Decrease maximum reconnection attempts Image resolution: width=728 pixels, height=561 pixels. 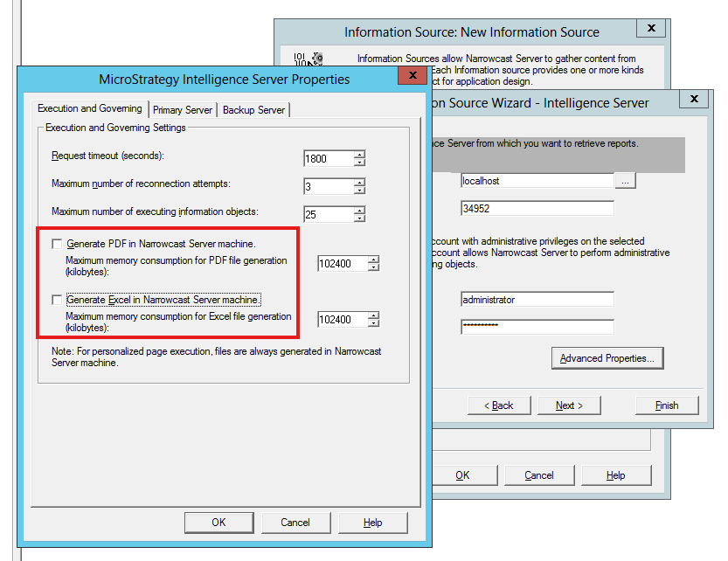[x=360, y=190]
